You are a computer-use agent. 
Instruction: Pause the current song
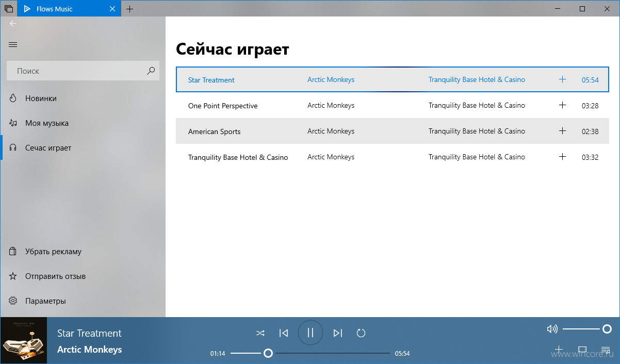pyautogui.click(x=310, y=333)
